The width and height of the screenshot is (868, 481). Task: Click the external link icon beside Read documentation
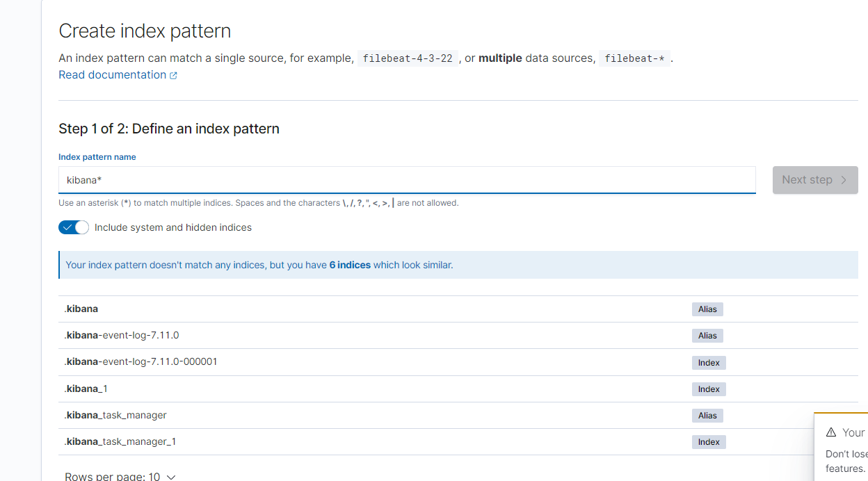[173, 74]
